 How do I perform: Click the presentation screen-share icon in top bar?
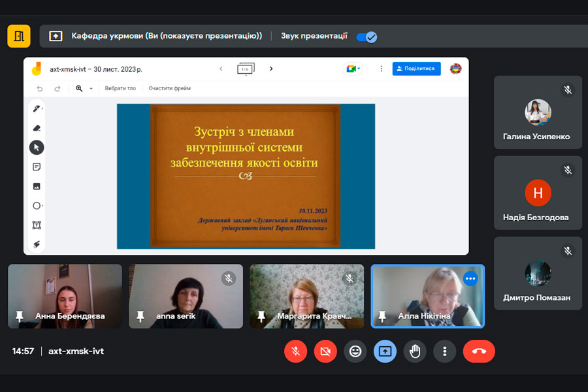point(56,36)
